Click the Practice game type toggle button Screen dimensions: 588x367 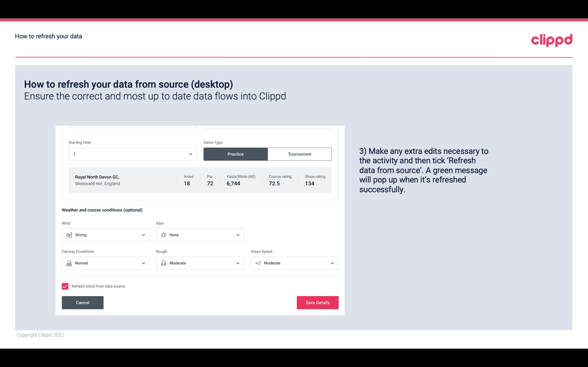[235, 154]
